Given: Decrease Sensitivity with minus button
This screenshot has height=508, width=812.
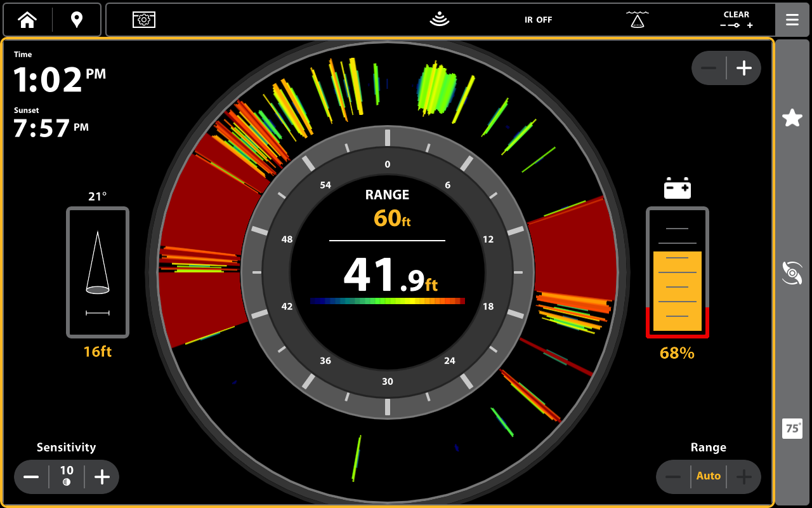Looking at the screenshot, I should (x=32, y=477).
